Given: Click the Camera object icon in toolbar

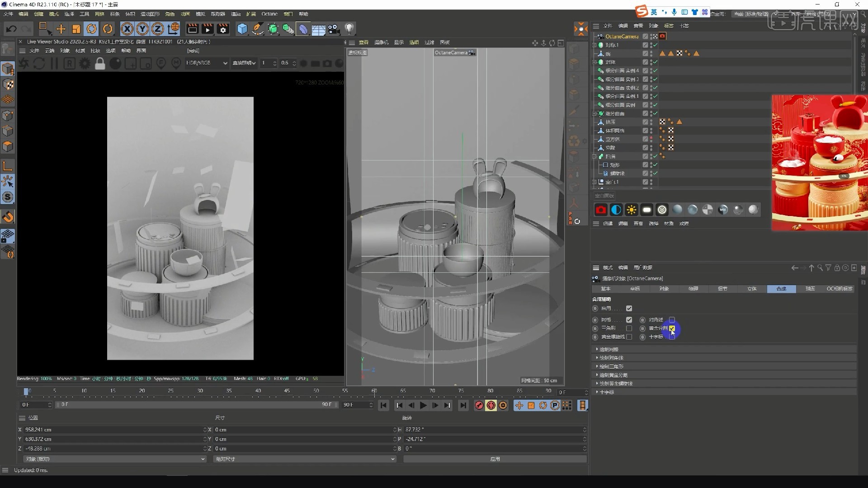Looking at the screenshot, I should (x=334, y=29).
